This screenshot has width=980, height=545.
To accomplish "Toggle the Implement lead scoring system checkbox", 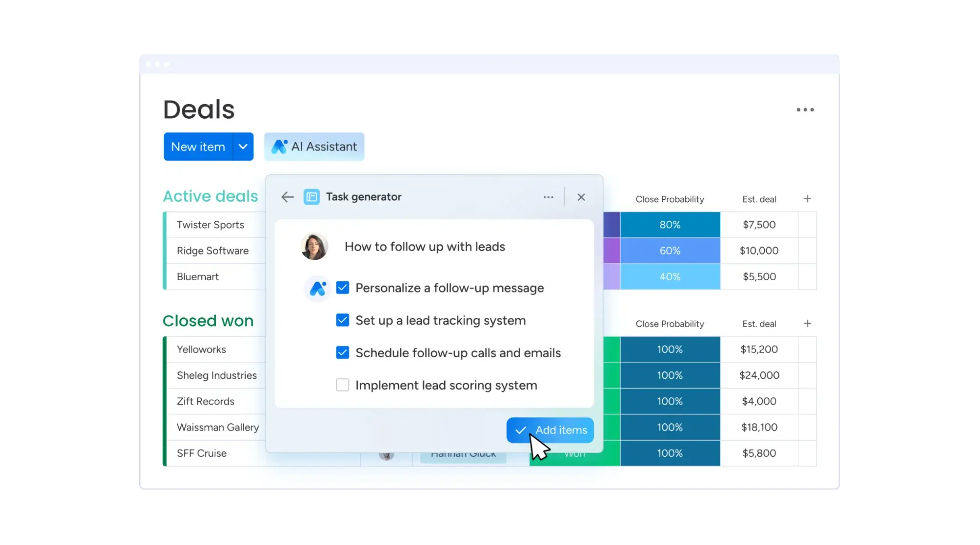I will [343, 385].
